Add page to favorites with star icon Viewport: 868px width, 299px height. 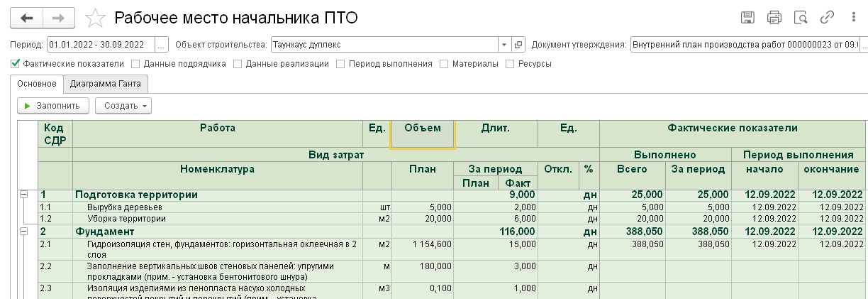pyautogui.click(x=95, y=18)
